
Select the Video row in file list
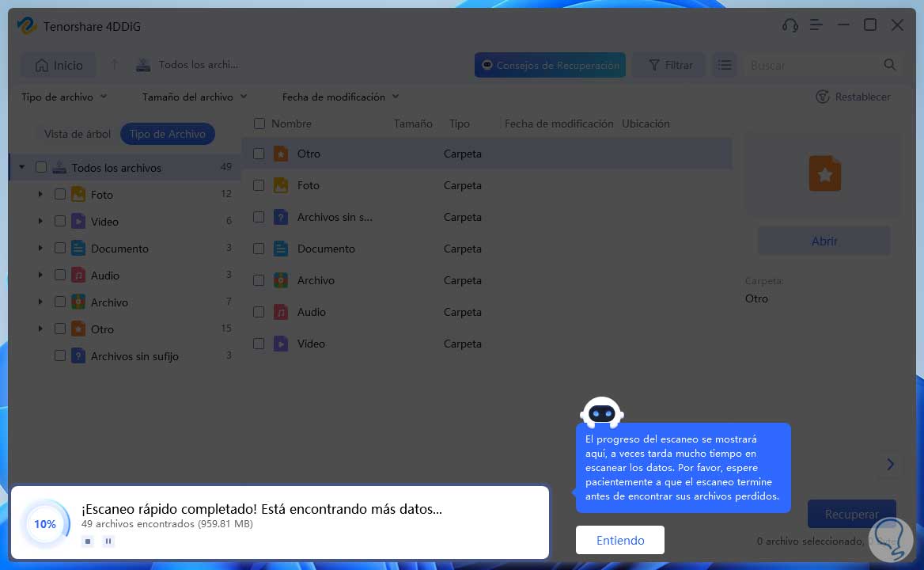pyautogui.click(x=487, y=344)
